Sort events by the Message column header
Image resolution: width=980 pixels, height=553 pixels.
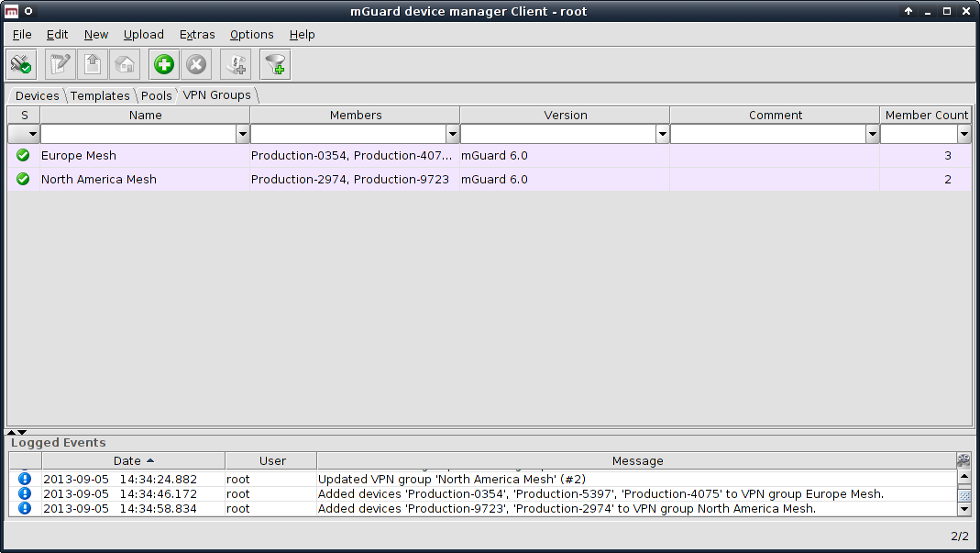pyautogui.click(x=637, y=461)
